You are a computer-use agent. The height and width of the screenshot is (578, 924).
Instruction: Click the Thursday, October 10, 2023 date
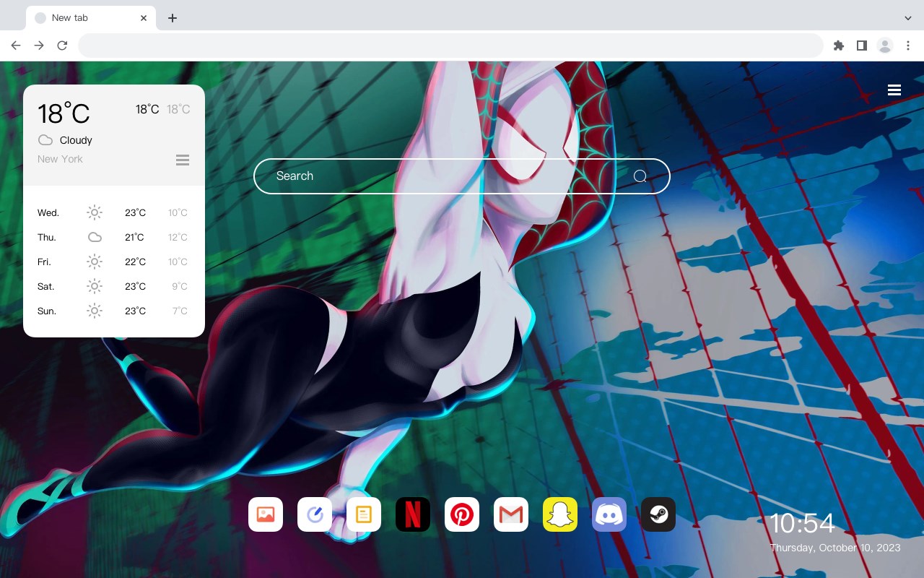[x=835, y=548]
